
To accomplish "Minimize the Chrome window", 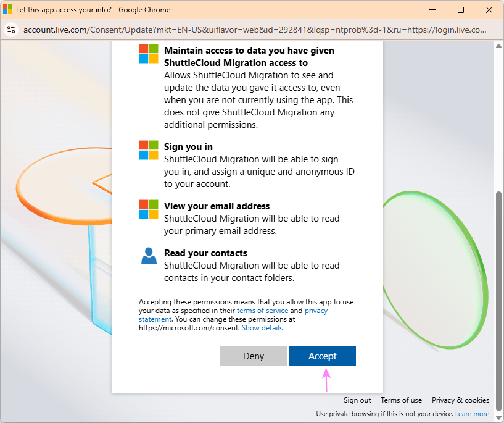I will 432,10.
